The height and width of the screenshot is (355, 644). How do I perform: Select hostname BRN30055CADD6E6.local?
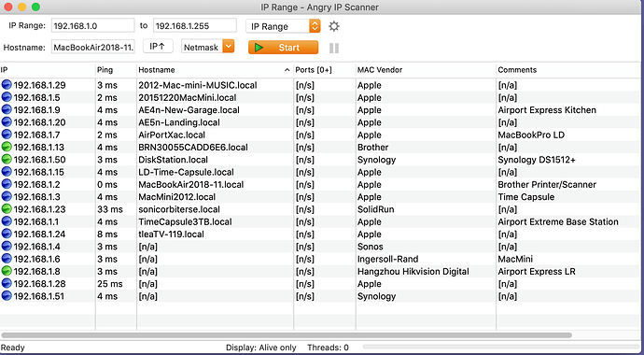193,147
